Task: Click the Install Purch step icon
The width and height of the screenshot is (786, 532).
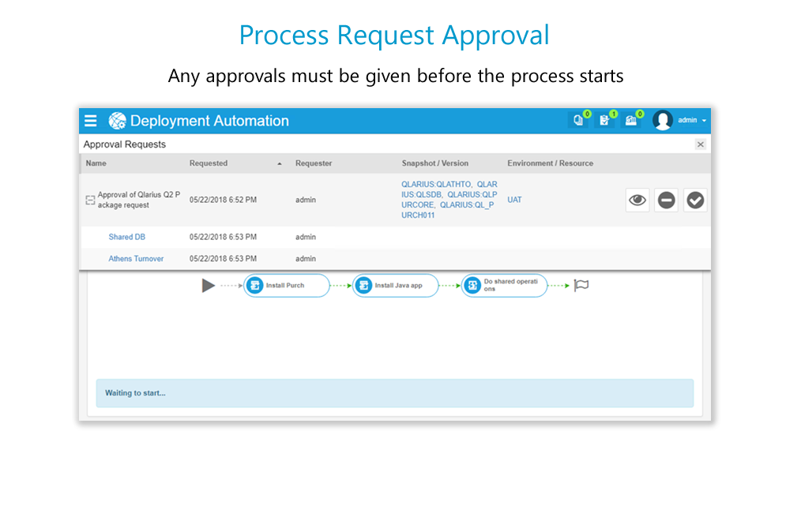Action: pyautogui.click(x=254, y=286)
